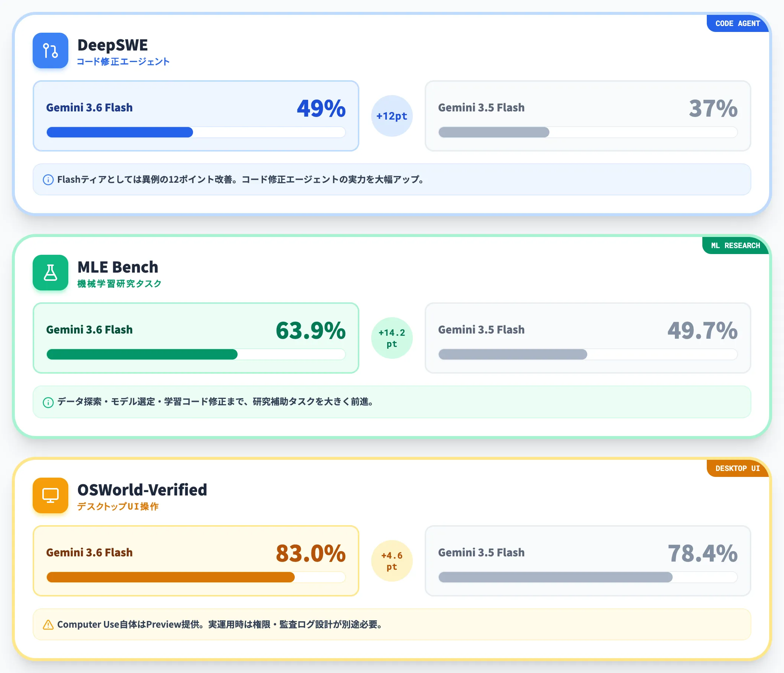784x673 pixels.
Task: Click the +14.2 pt difference badge
Action: coord(392,338)
